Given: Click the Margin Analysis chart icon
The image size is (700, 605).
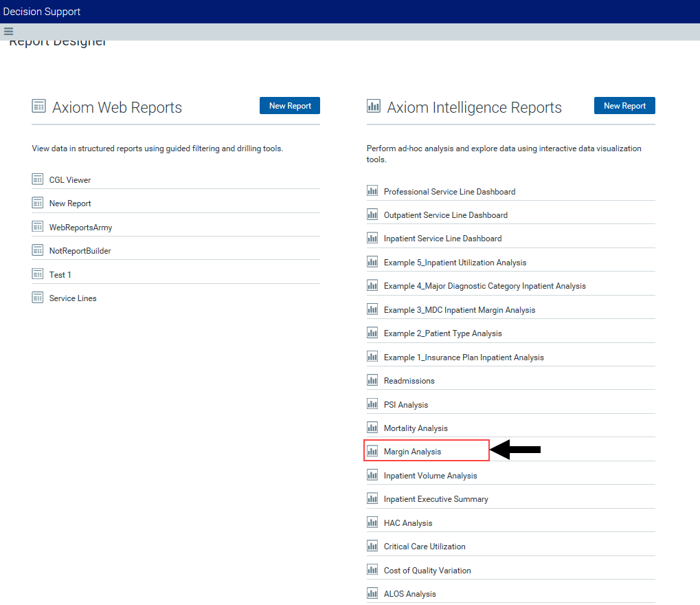Looking at the screenshot, I should (x=372, y=451).
